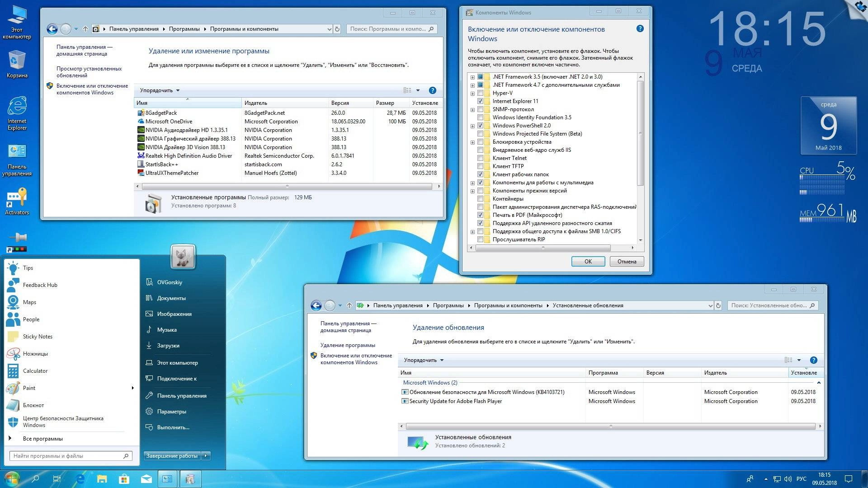Toggle Hyper-V component checkbox
Viewport: 868px width, 488px height.
tap(480, 93)
